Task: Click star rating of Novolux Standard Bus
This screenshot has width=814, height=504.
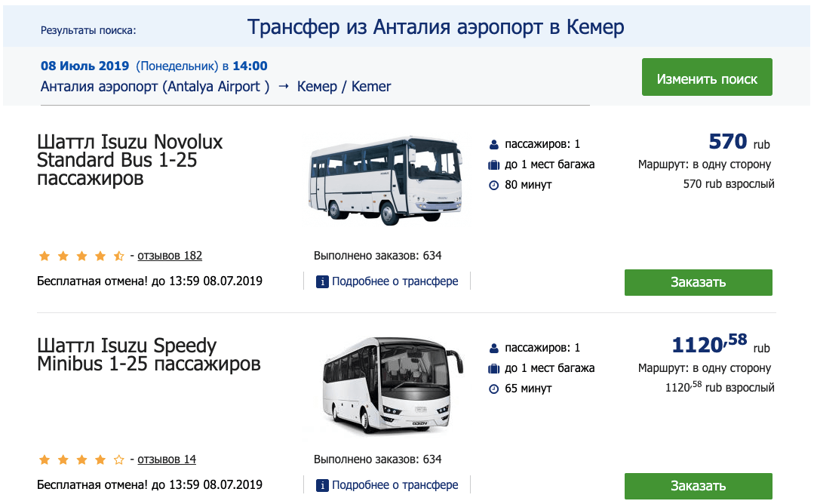Action: (x=81, y=256)
